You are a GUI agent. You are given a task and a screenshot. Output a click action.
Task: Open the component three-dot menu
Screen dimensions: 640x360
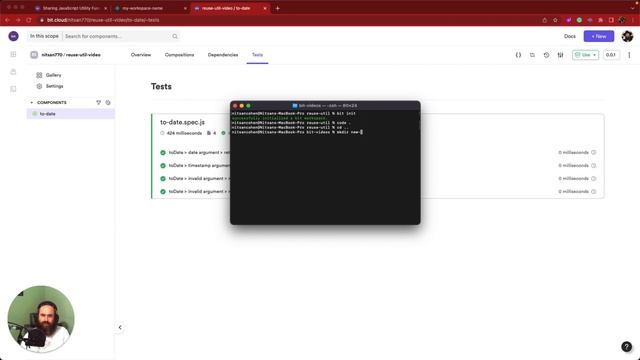[x=629, y=55]
